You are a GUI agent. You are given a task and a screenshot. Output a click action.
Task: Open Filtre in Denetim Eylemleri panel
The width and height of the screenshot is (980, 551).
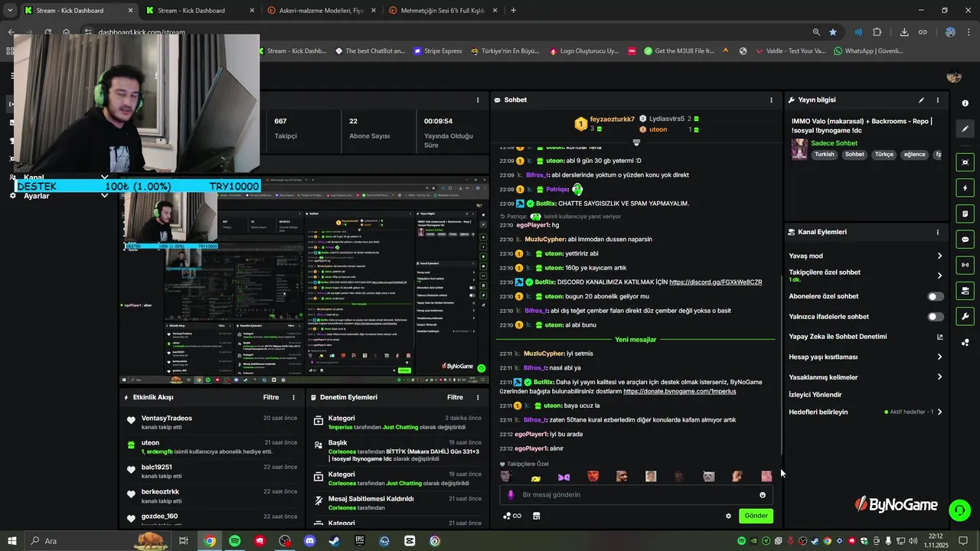point(455,397)
